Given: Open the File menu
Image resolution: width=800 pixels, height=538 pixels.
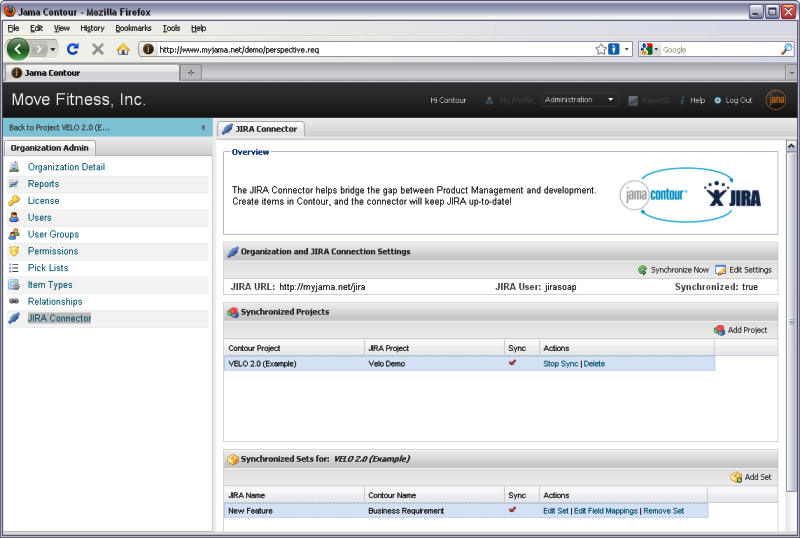Looking at the screenshot, I should pos(13,28).
